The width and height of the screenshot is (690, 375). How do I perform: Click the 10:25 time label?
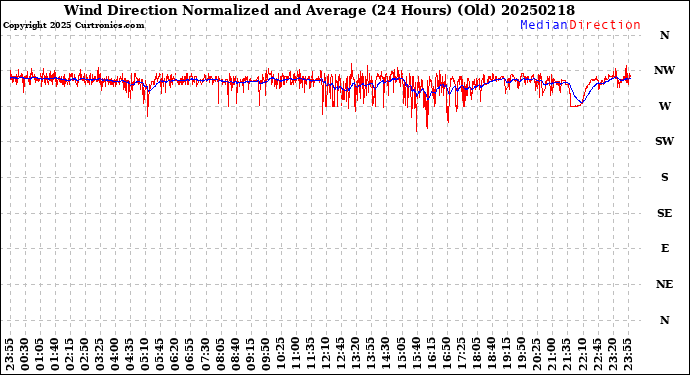tap(280, 354)
